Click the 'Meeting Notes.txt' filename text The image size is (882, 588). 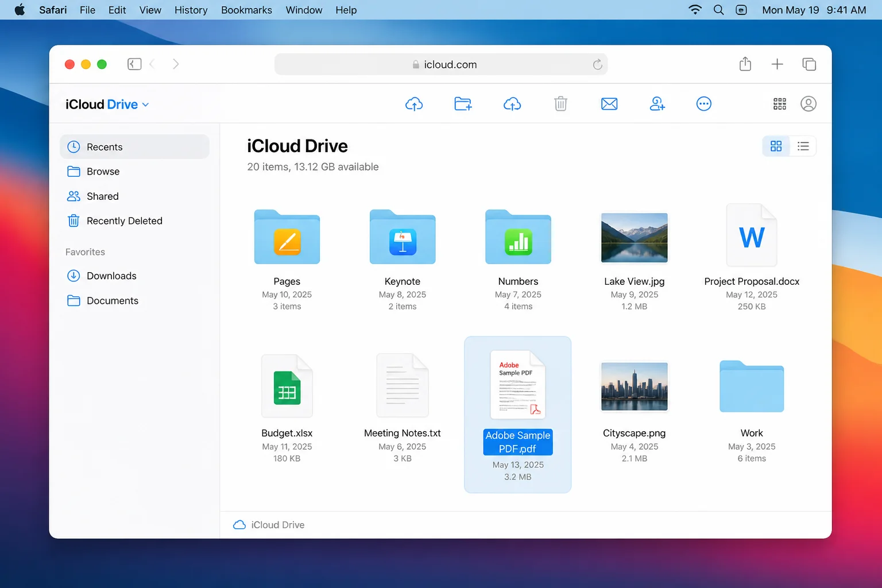click(403, 433)
